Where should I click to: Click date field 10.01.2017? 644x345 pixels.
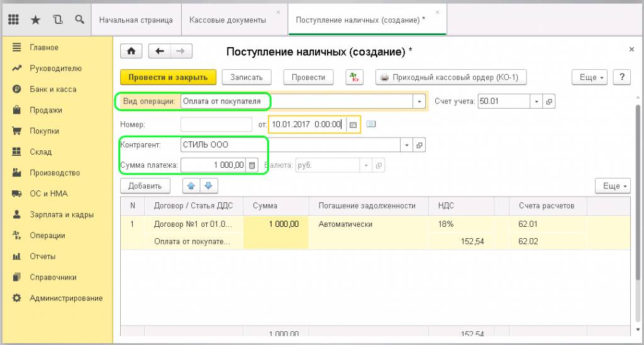tap(308, 124)
